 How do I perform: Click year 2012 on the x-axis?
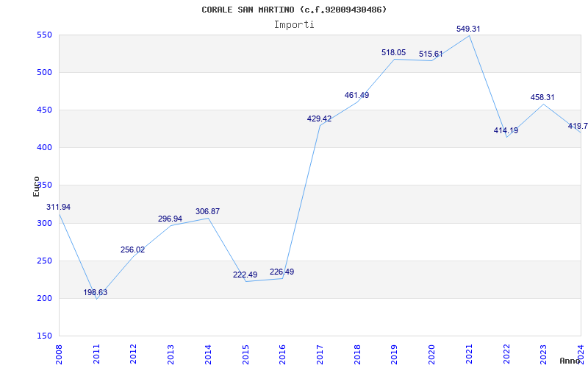pos(134,353)
